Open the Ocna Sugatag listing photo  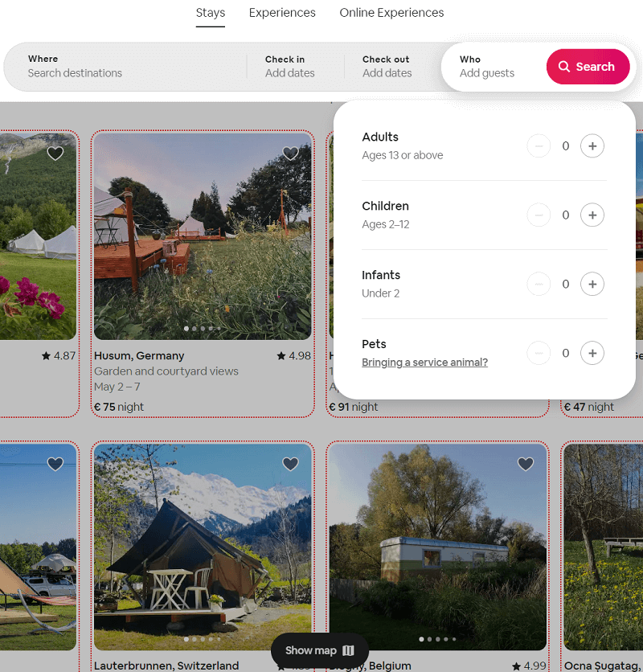pos(603,547)
